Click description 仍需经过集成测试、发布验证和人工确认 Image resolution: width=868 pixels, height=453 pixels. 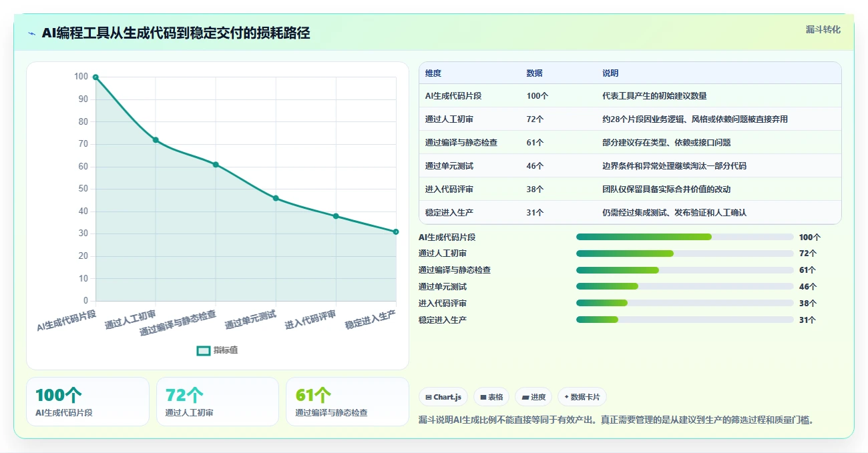coord(674,213)
